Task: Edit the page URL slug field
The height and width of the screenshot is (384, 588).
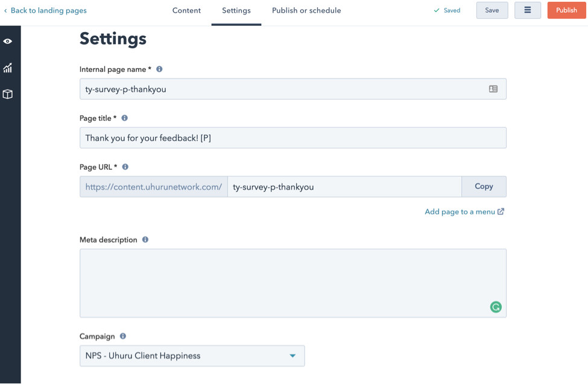Action: 344,187
